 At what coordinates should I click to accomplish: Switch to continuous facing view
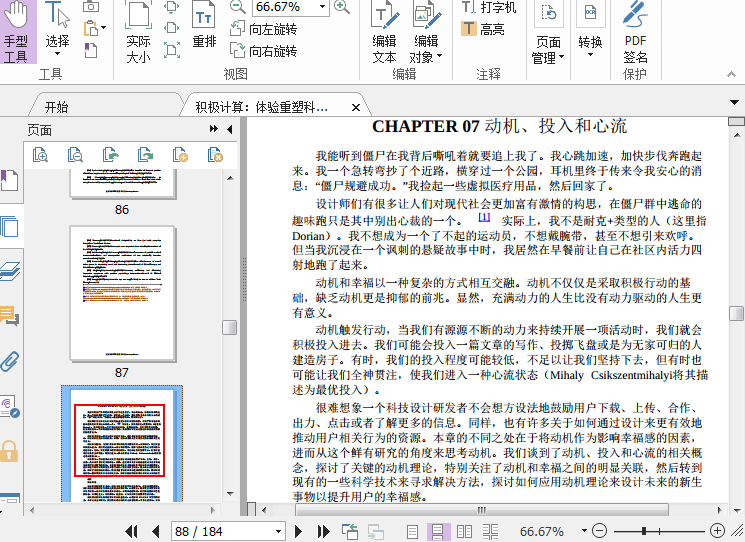coord(490,531)
